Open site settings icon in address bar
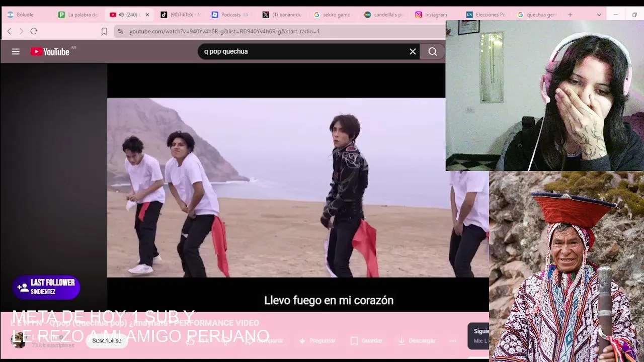Screen dimensions: 644x362 120,31
